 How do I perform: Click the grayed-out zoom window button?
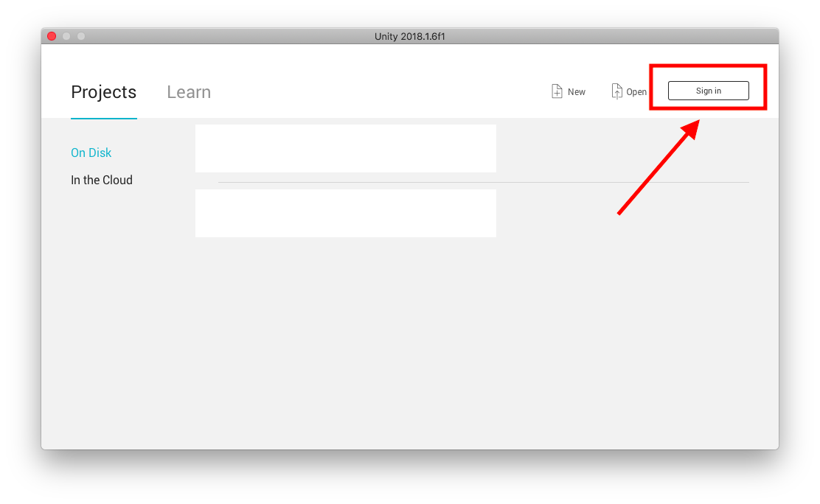(x=81, y=36)
